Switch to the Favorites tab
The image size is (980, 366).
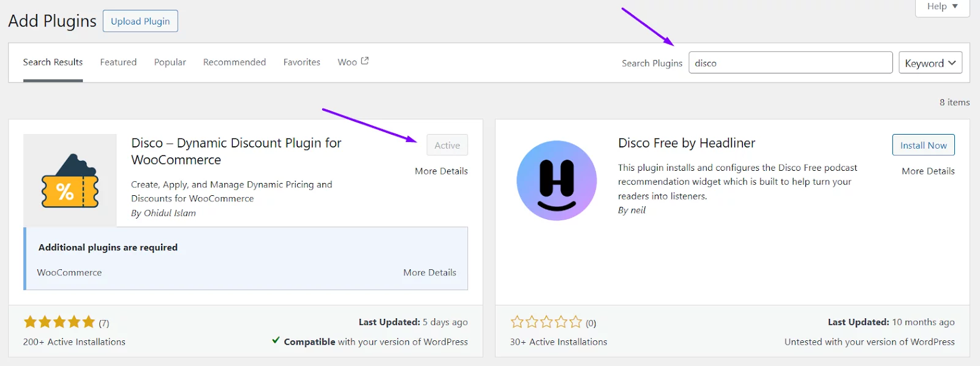[x=302, y=62]
